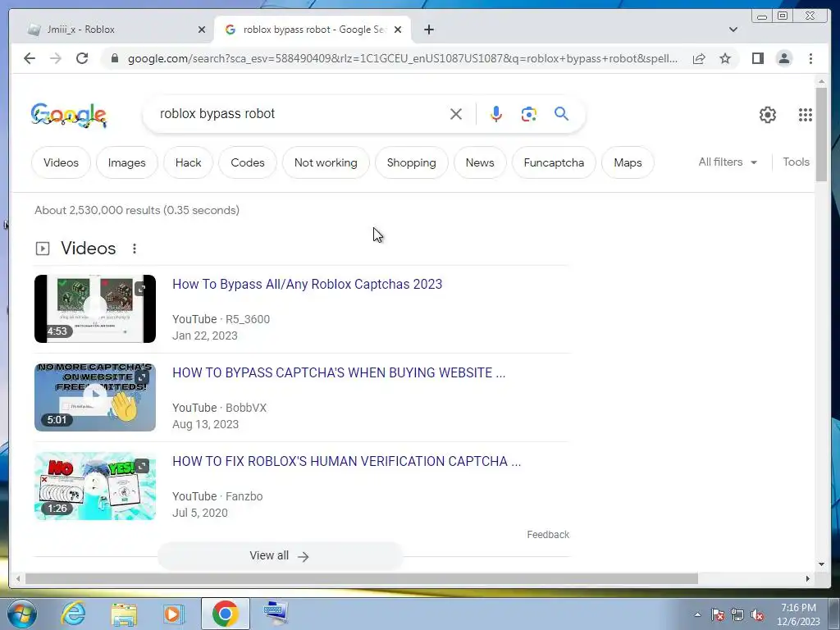
Task: Open the taskbar clock and date
Action: [798, 614]
